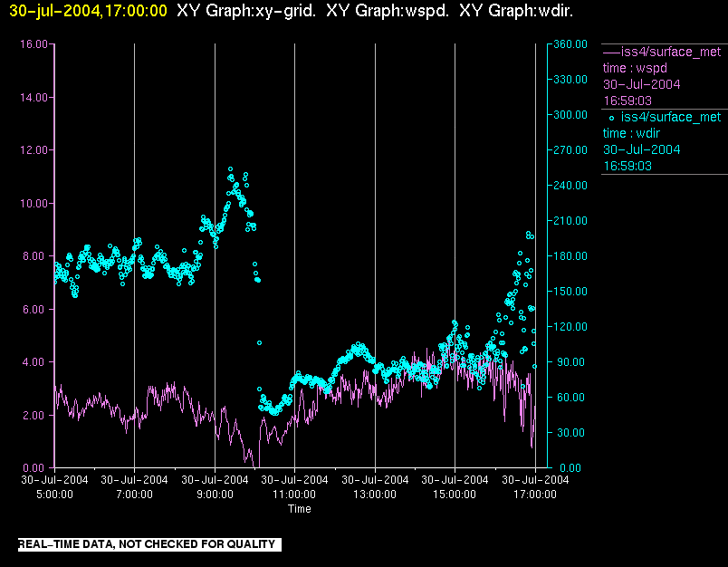Screen dimensions: 728x567
Task: Click the 5:00:00 time axis label
Action: [x=55, y=495]
